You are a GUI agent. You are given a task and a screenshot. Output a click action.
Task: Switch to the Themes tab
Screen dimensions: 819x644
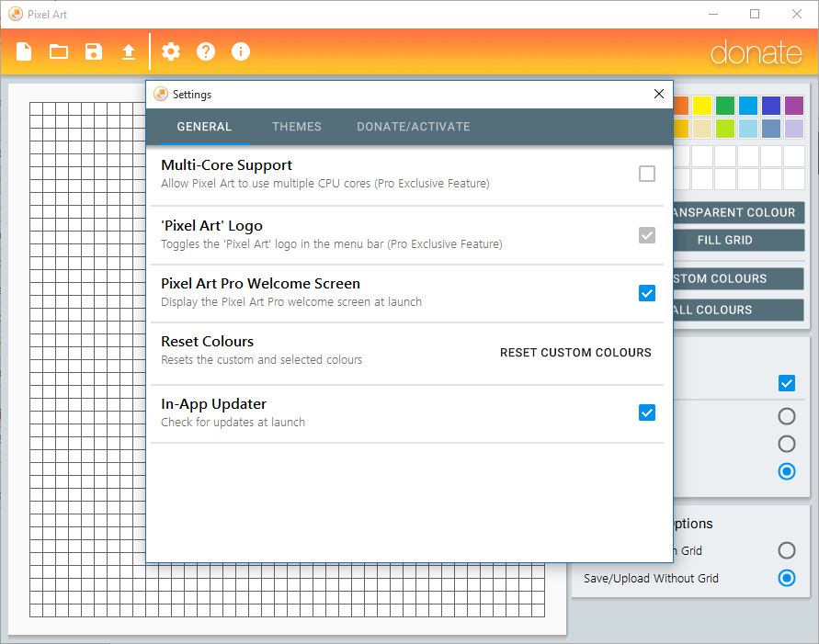(297, 126)
